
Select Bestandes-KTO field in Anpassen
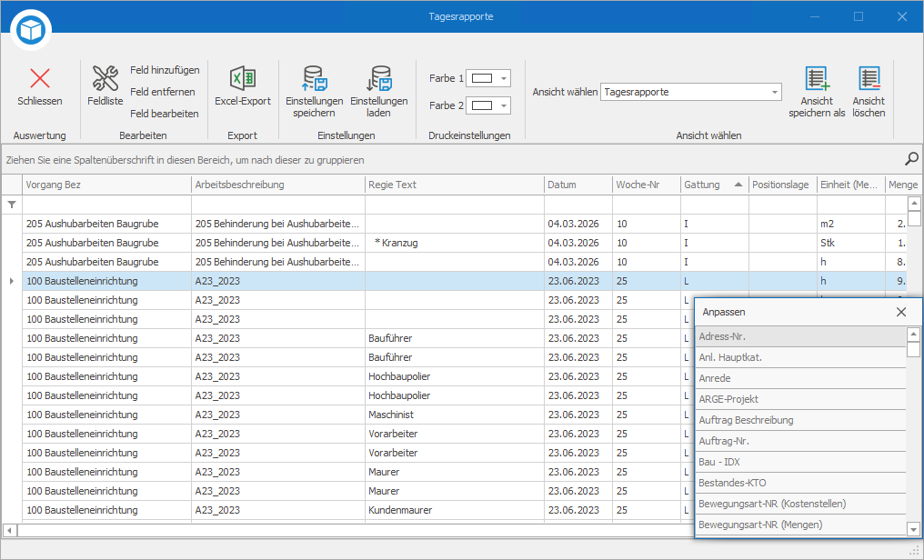click(800, 483)
